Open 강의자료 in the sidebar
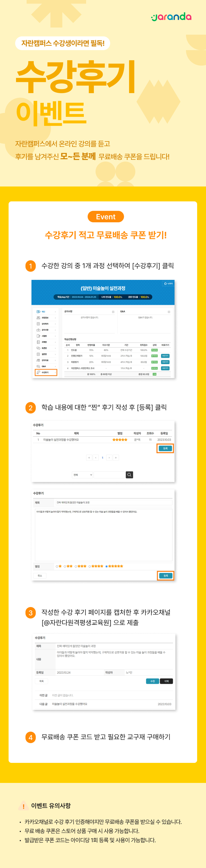This screenshot has width=206, height=868. (x=46, y=360)
